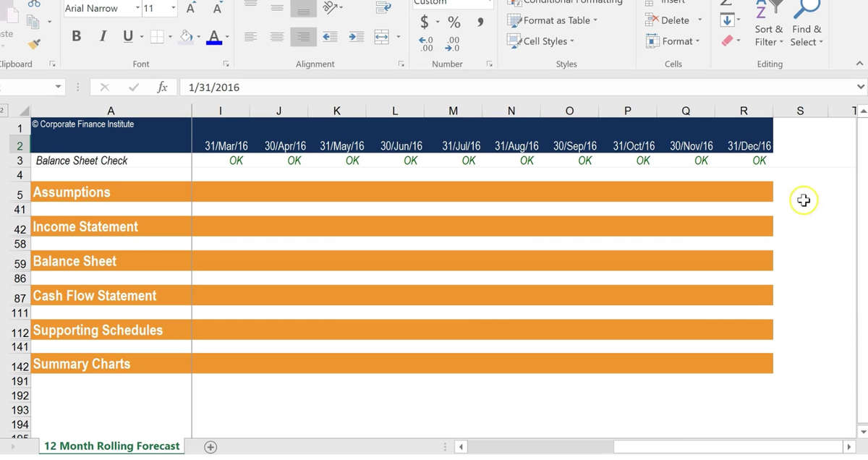Add a new sheet with plus button
Screen dimensions: 868x460
[x=210, y=447]
